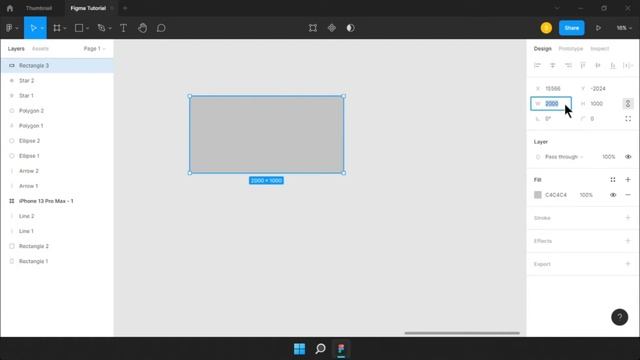Screen dimensions: 640x360
Task: Add an effect with plus icon
Action: point(628,241)
